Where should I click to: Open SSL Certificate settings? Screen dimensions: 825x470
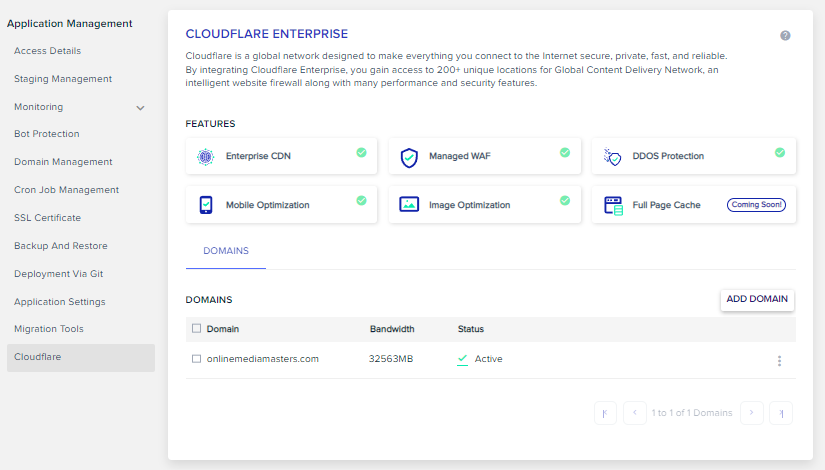click(48, 218)
